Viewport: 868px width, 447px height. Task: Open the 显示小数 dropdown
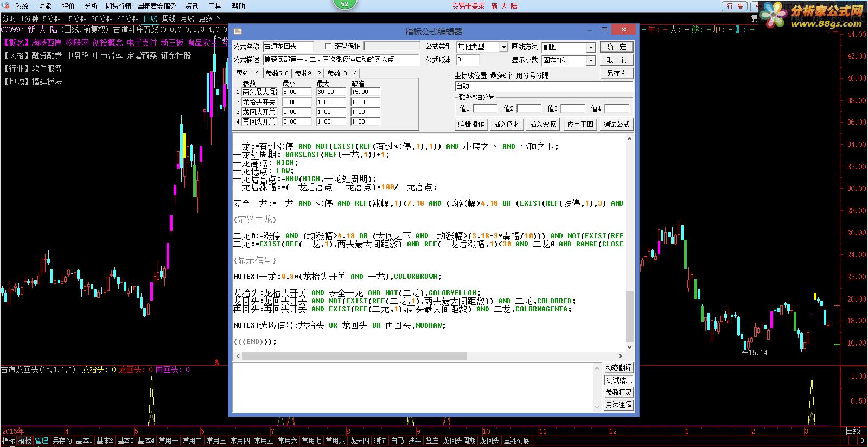pos(591,61)
